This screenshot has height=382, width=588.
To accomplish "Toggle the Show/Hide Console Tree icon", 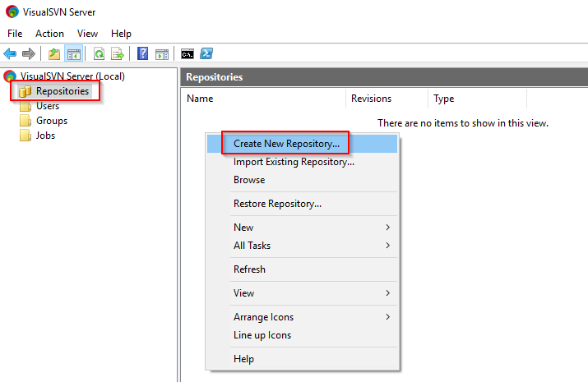I will tap(73, 54).
